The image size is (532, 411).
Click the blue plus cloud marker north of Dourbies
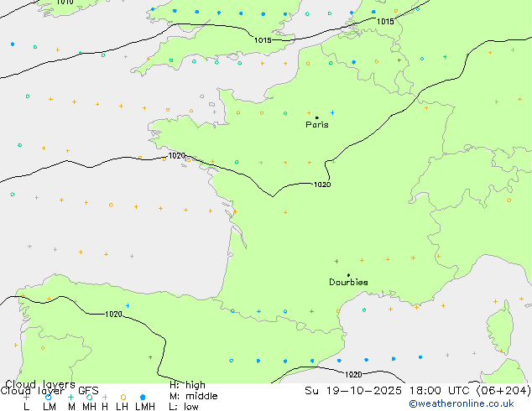click(x=336, y=261)
